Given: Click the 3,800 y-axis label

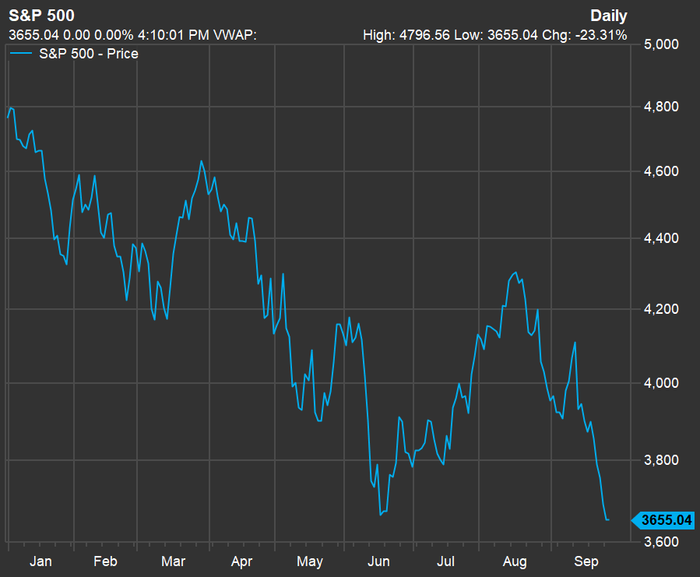Looking at the screenshot, I should [661, 460].
